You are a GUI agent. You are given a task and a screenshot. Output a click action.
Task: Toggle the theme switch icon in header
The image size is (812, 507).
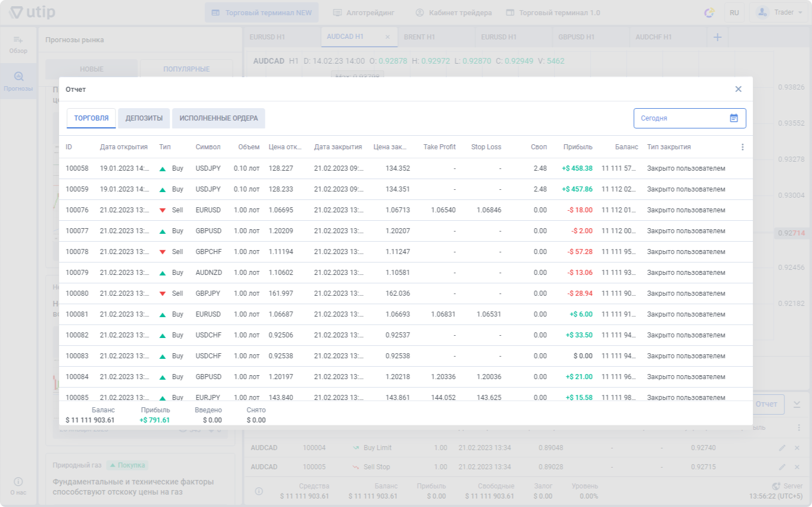(709, 12)
